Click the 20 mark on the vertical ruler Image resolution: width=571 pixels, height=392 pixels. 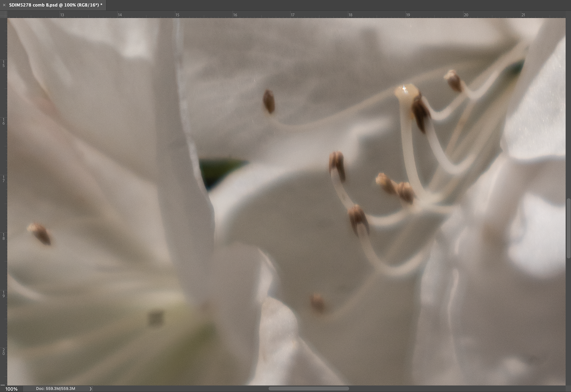pyautogui.click(x=4, y=352)
